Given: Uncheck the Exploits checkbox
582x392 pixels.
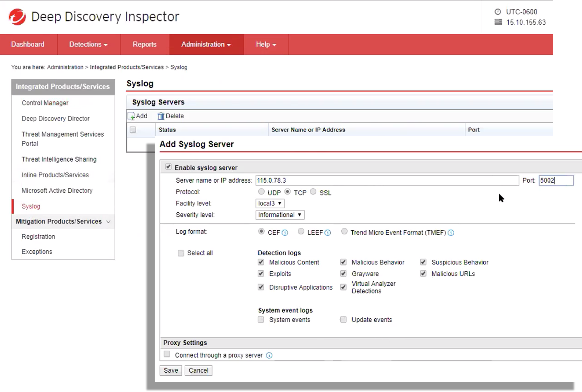Looking at the screenshot, I should click(x=261, y=273).
